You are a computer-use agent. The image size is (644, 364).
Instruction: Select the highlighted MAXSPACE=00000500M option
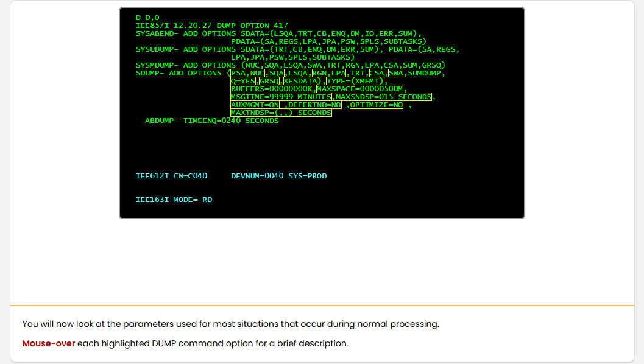pyautogui.click(x=360, y=89)
